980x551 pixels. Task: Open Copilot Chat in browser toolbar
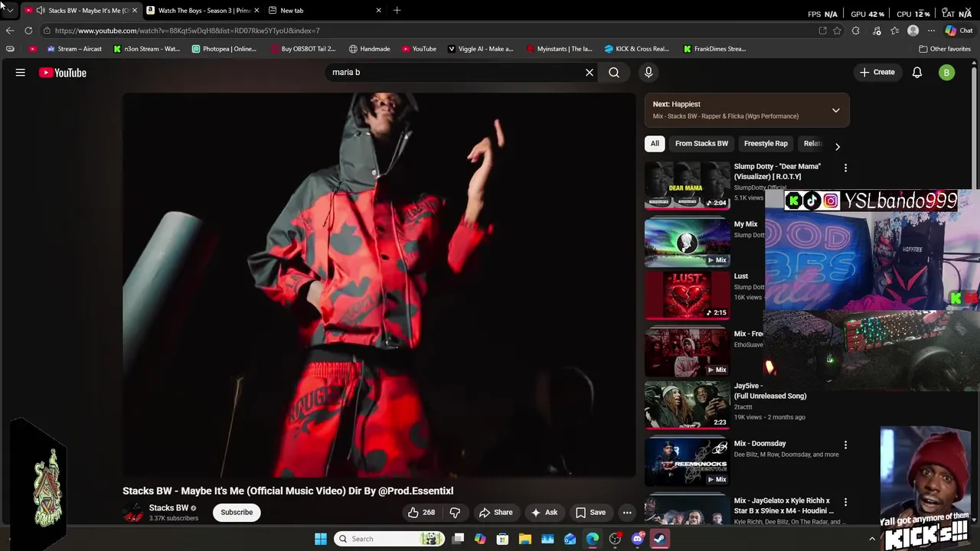959,31
